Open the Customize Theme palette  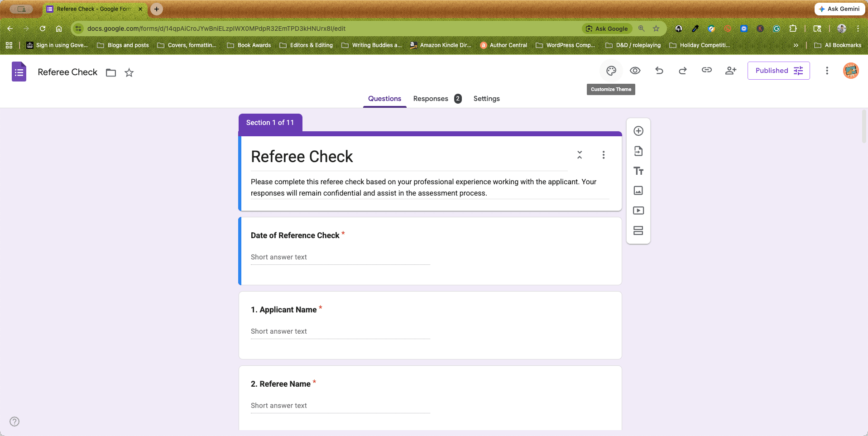point(611,71)
